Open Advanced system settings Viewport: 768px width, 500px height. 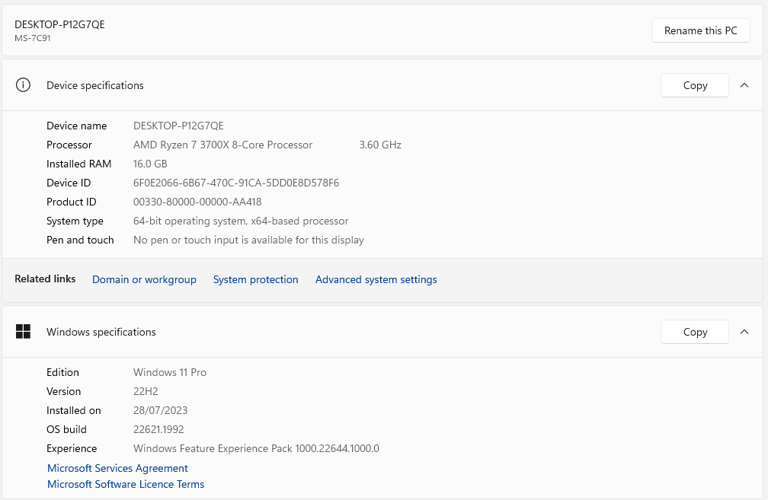click(x=376, y=280)
